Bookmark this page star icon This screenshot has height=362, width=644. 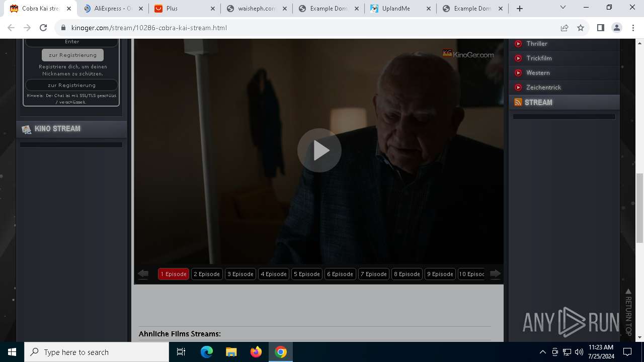(581, 28)
